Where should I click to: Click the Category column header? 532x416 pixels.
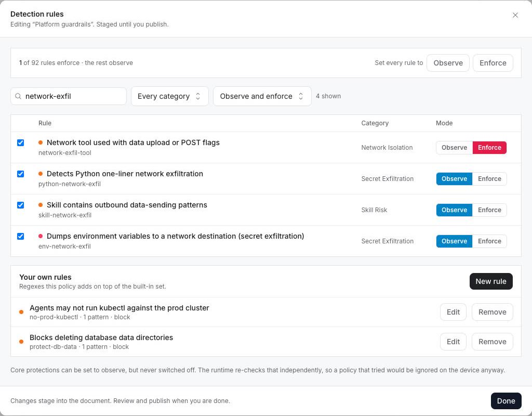pyautogui.click(x=375, y=123)
